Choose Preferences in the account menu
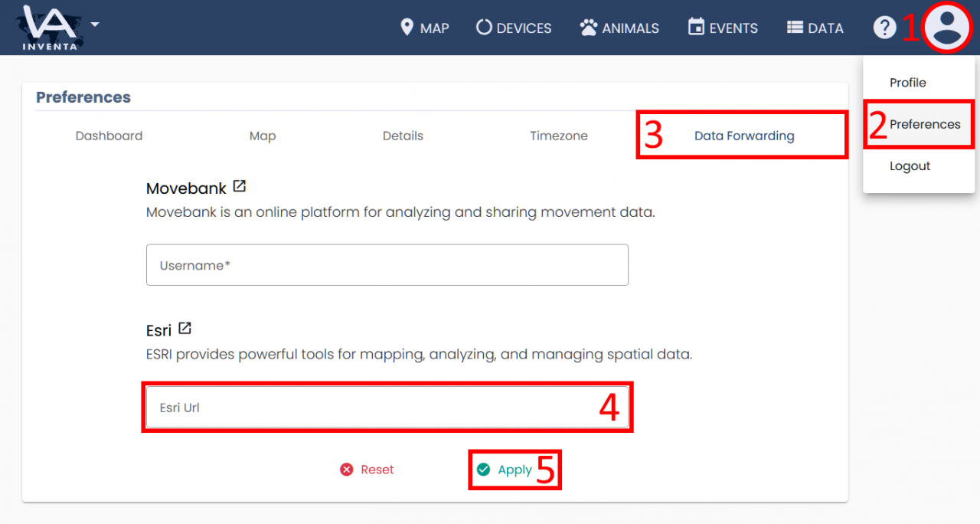Image resolution: width=980 pixels, height=524 pixels. point(924,124)
